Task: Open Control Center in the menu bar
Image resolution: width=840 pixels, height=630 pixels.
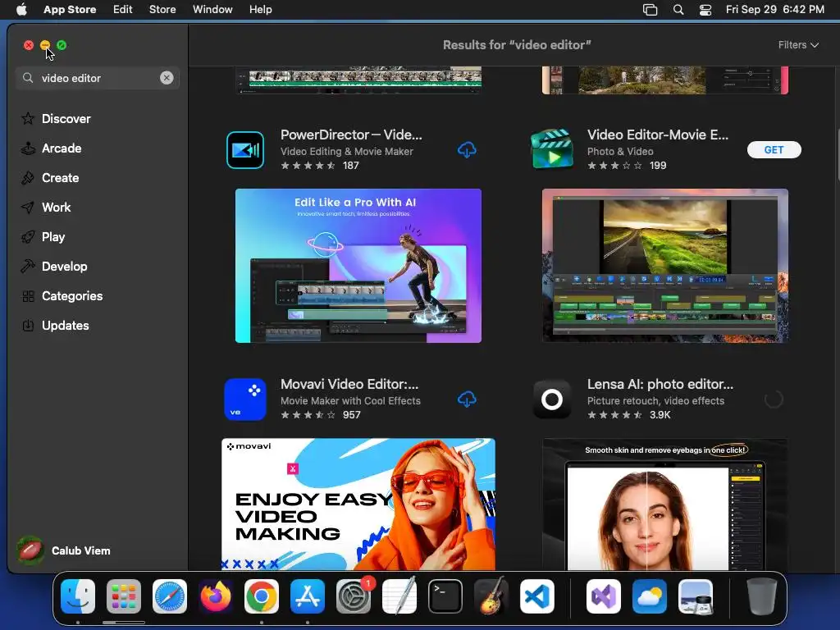Action: click(x=705, y=10)
